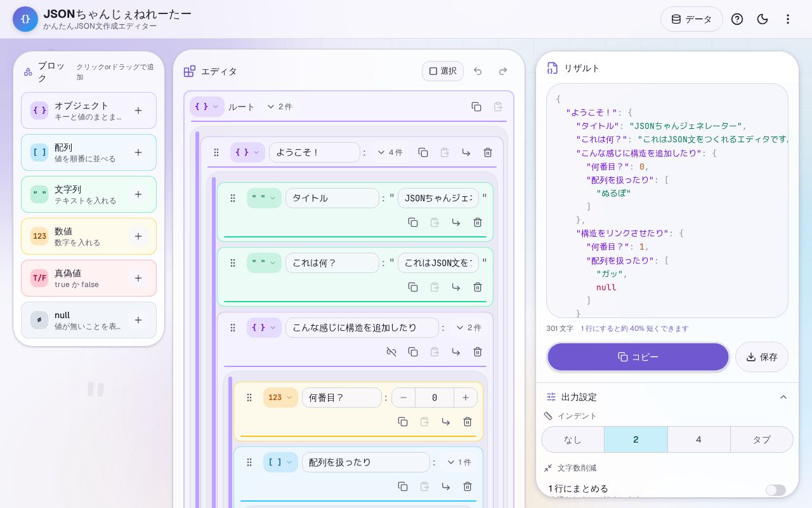Set indent to なし
The image size is (812, 508).
(573, 439)
